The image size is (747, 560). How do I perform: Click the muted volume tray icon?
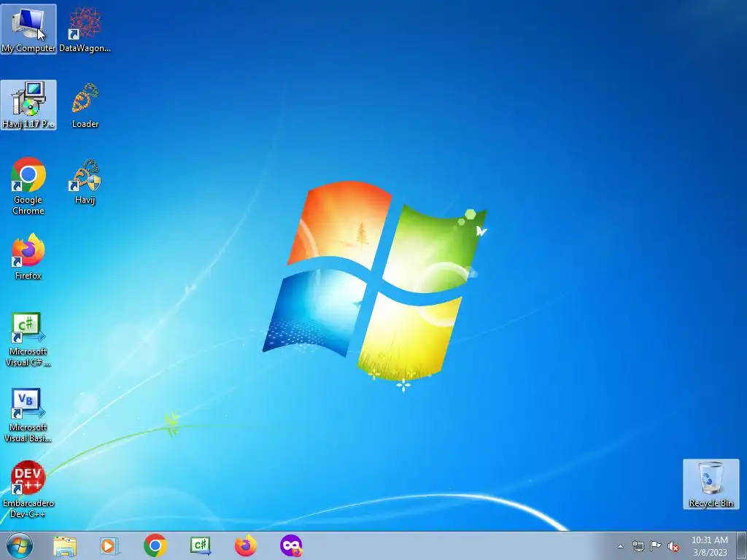coord(673,546)
